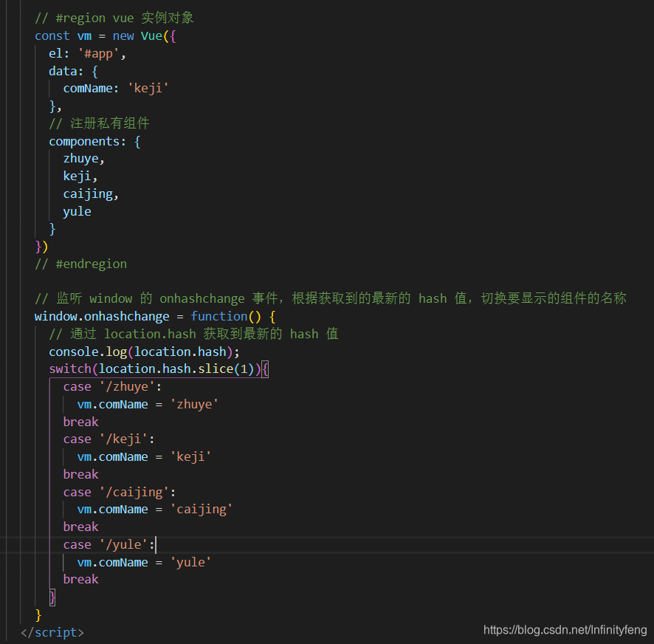654x644 pixels.
Task: Click the '// #endregion' comment line
Action: coord(81,264)
